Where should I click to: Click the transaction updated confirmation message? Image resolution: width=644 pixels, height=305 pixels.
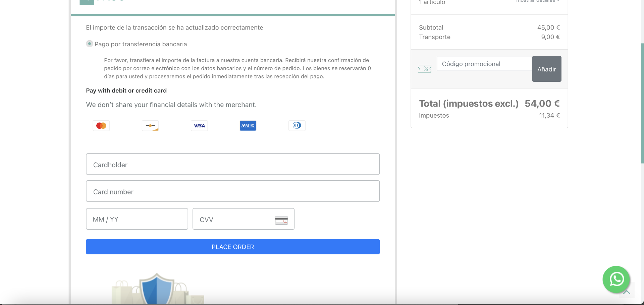pyautogui.click(x=174, y=27)
